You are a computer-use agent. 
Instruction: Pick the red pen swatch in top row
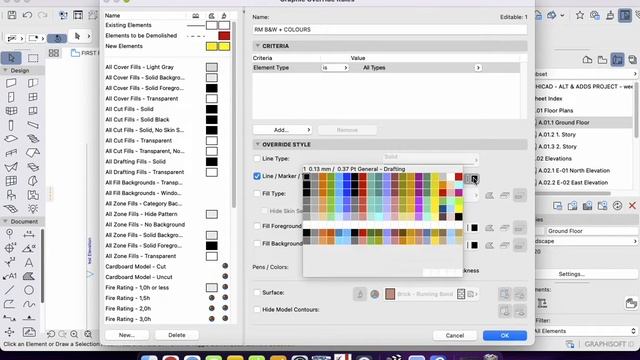pos(458,177)
